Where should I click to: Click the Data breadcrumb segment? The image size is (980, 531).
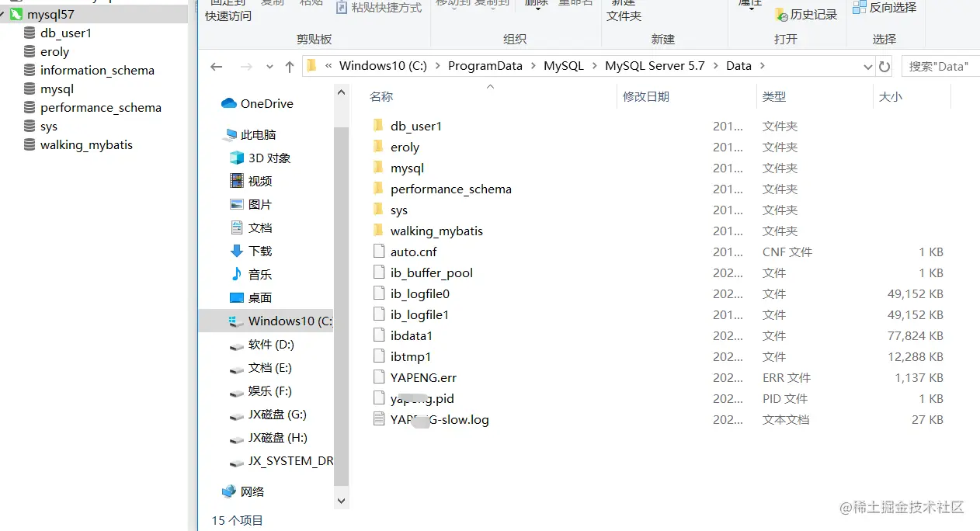[x=738, y=66]
